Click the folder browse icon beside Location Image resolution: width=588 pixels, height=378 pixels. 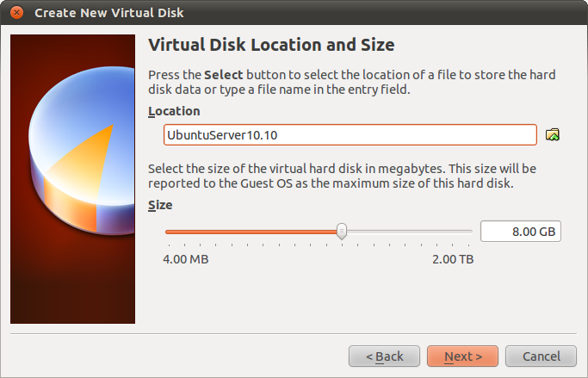(x=553, y=134)
